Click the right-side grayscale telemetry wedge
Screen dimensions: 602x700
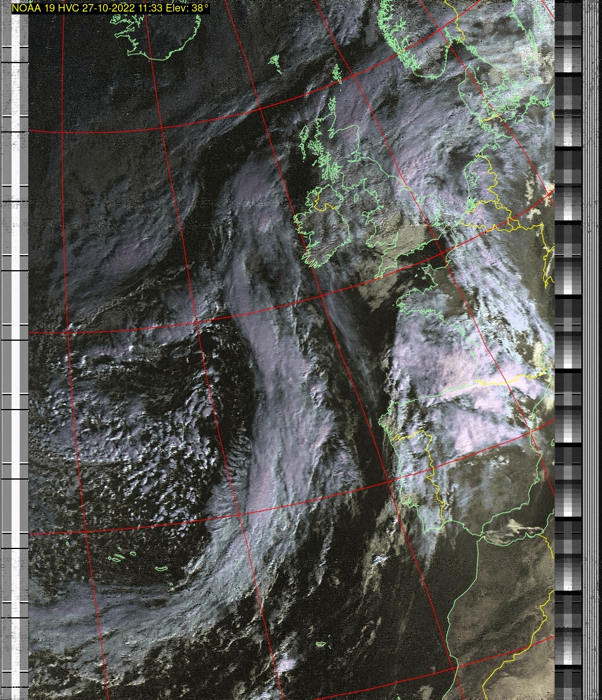568,347
